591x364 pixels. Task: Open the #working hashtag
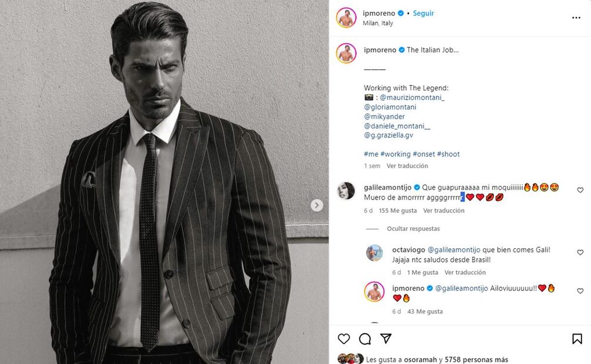tap(396, 154)
